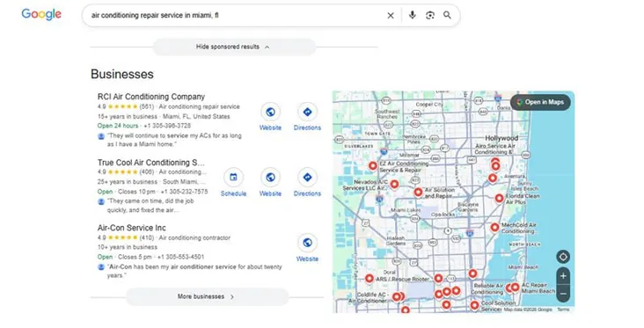Select the MechCold Air Conditioning map pin
This screenshot has height=328, width=644.
pyautogui.click(x=495, y=227)
